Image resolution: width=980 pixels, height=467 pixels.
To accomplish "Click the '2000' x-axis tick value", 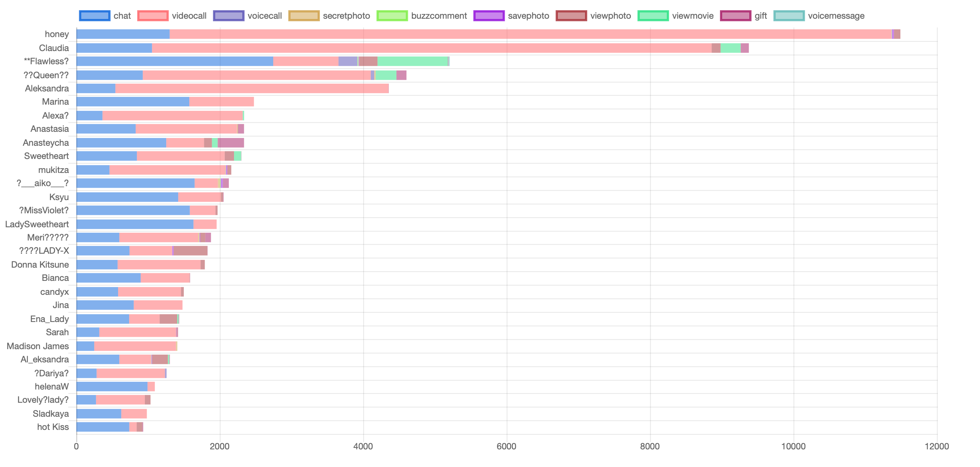I will tap(220, 446).
